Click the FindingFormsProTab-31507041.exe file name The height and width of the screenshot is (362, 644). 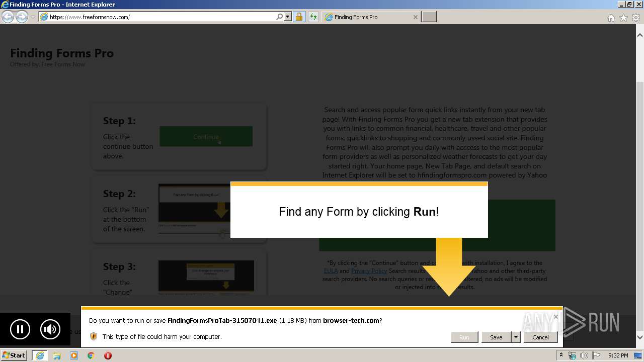click(x=222, y=320)
